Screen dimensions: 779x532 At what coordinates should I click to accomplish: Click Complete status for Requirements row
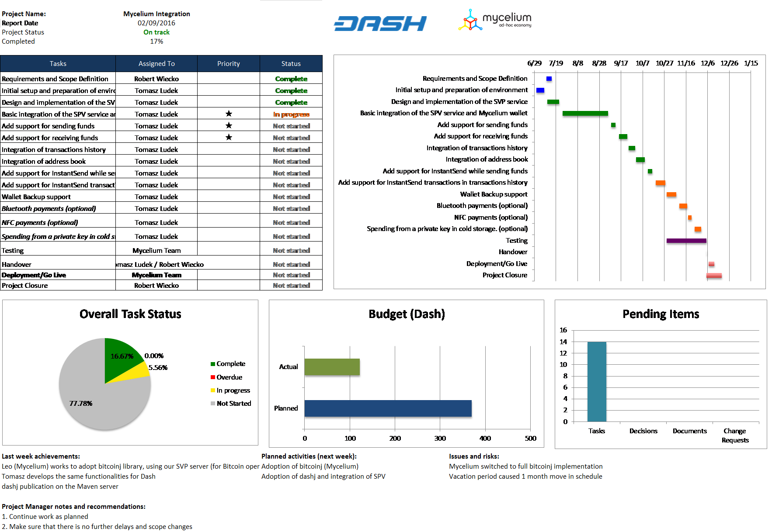(291, 79)
